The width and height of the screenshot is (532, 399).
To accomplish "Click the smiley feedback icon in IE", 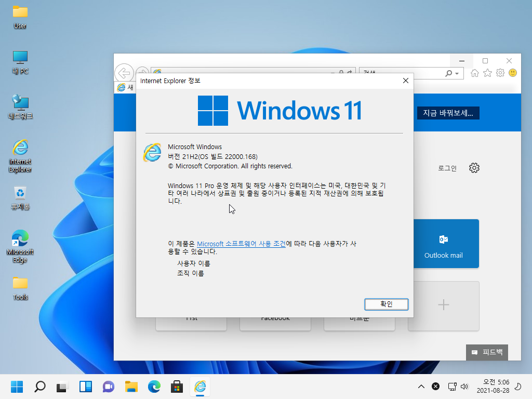I will tap(513, 73).
